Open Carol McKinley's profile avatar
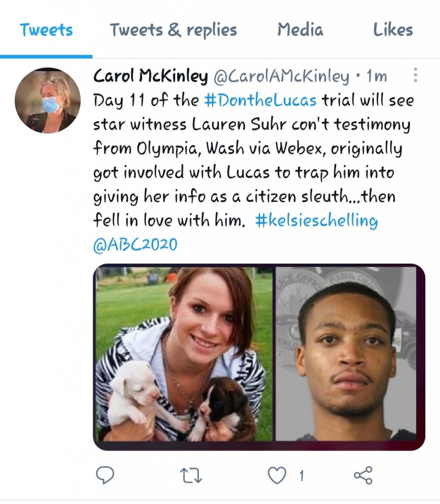This screenshot has width=440, height=504. 47,101
